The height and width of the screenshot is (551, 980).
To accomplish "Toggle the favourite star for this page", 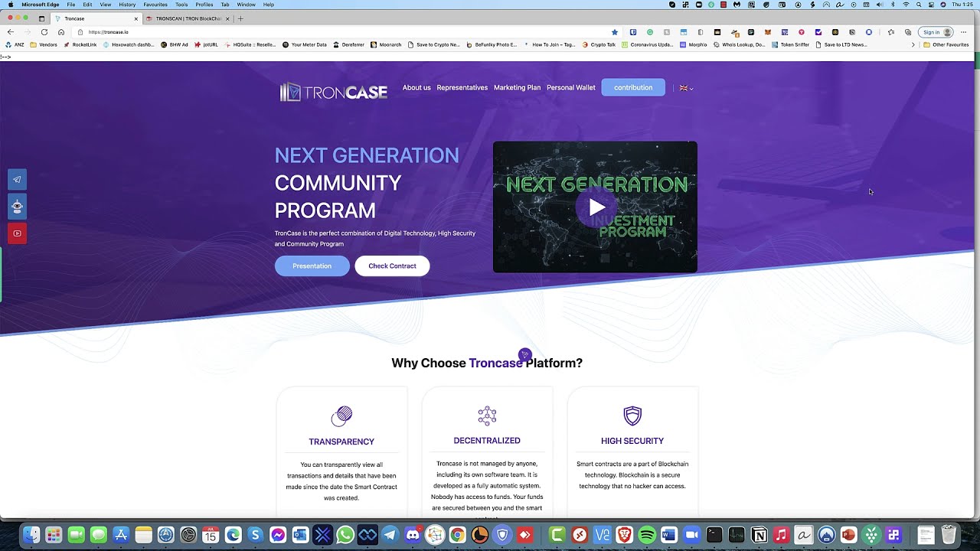I will pos(614,32).
